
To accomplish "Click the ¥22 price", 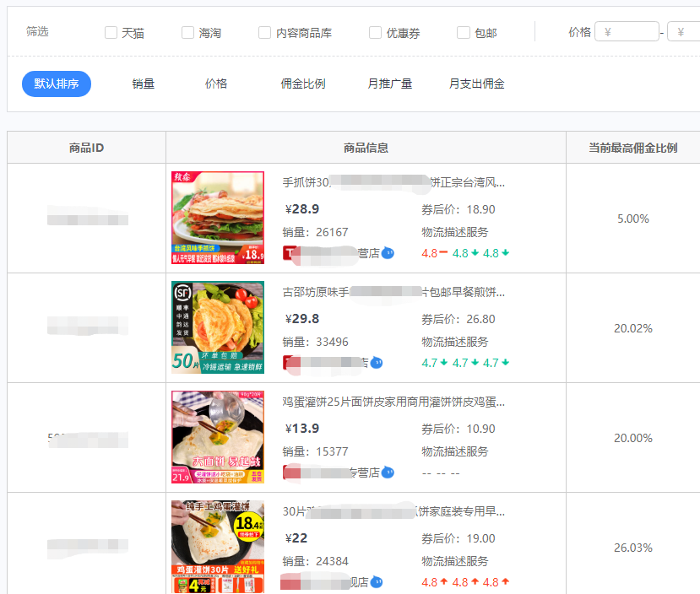I will tap(296, 538).
